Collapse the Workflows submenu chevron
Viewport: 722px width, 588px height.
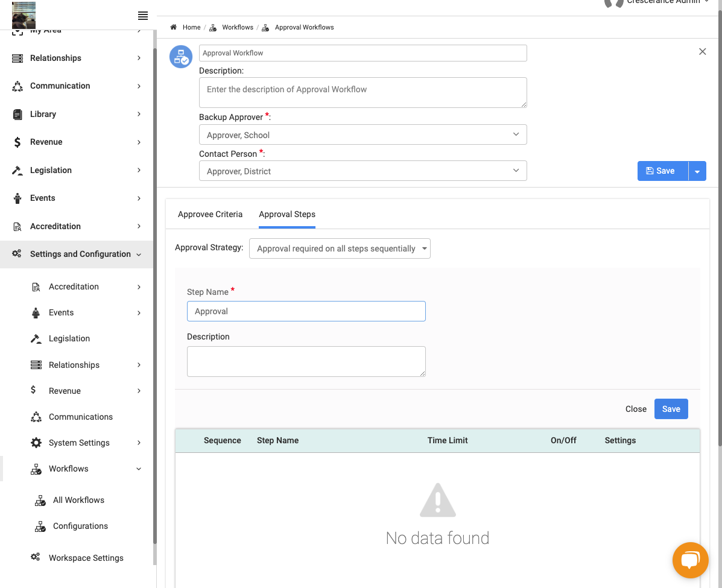pyautogui.click(x=139, y=469)
